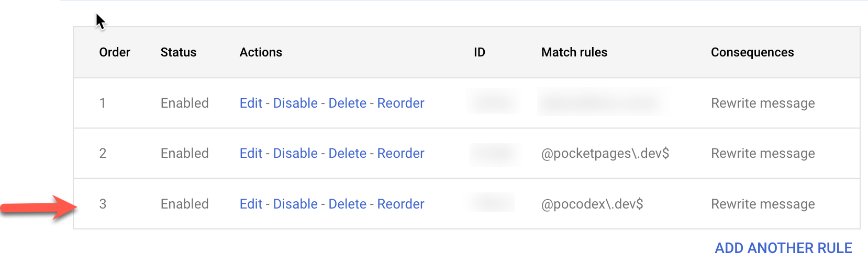Image resolution: width=868 pixels, height=277 pixels.
Task: Click the Consequences column header
Action: (752, 52)
